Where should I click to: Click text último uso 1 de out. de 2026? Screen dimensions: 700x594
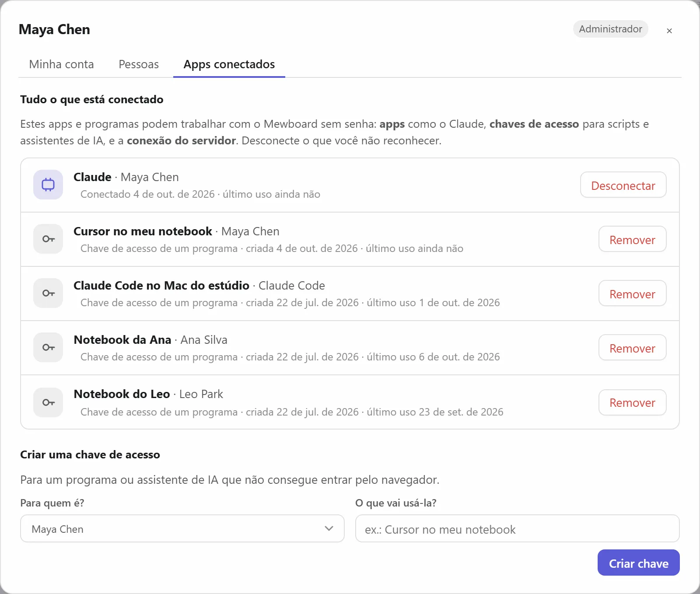tap(433, 303)
